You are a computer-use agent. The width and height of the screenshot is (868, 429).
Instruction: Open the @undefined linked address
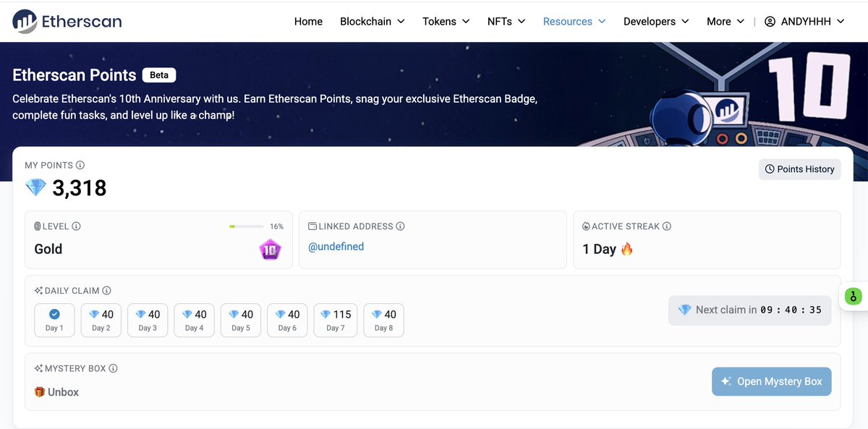[336, 247]
